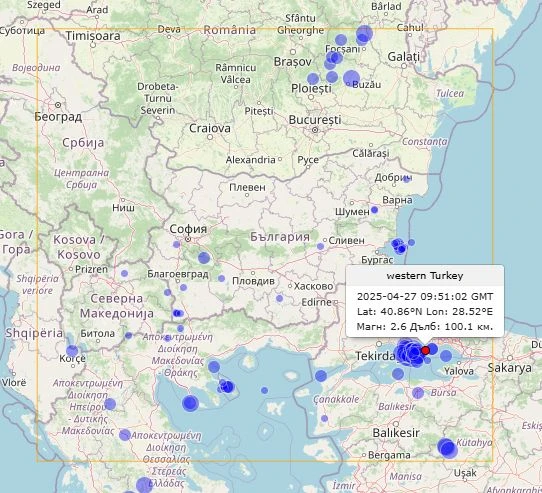Click the marker at Ηπείρου label
Image resolution: width=542 pixels, height=493 pixels.
click(110, 404)
